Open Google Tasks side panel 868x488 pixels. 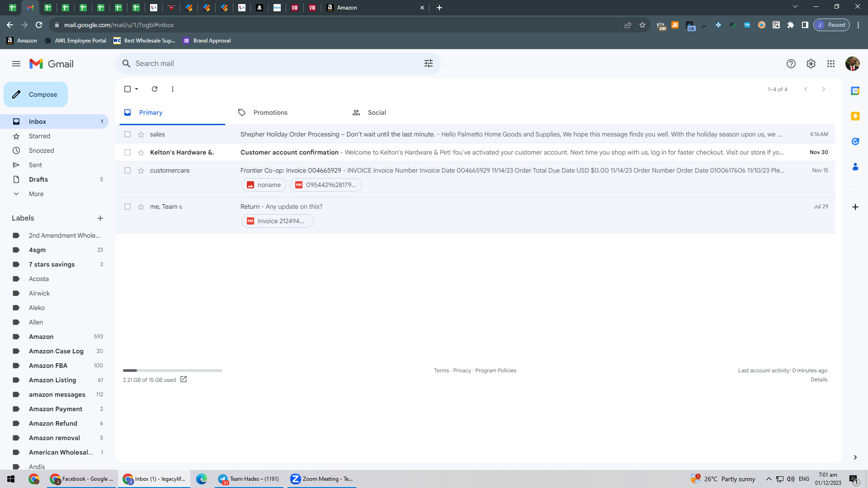(855, 141)
